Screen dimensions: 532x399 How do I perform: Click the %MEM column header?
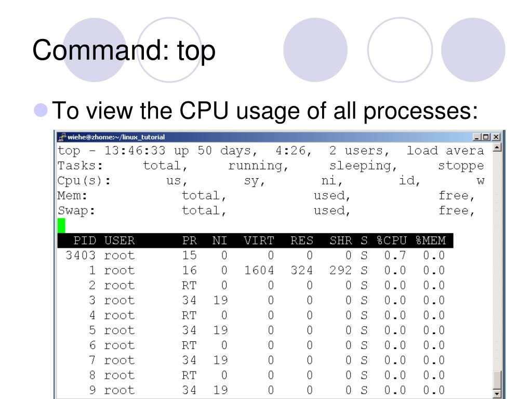click(431, 241)
